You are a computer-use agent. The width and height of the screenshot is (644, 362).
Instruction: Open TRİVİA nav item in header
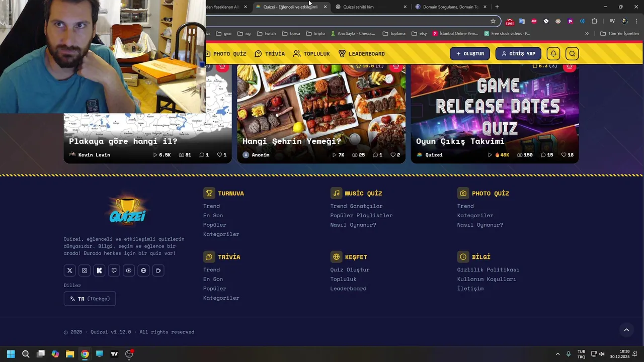pos(270,54)
